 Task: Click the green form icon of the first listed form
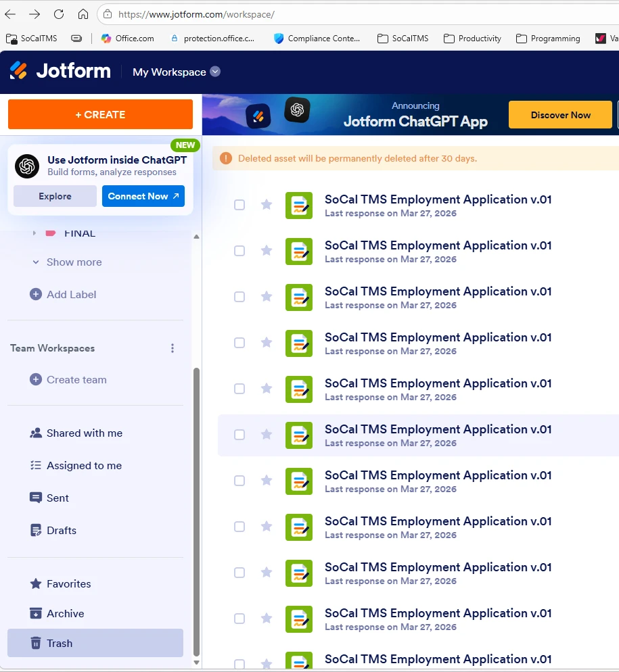pos(299,206)
